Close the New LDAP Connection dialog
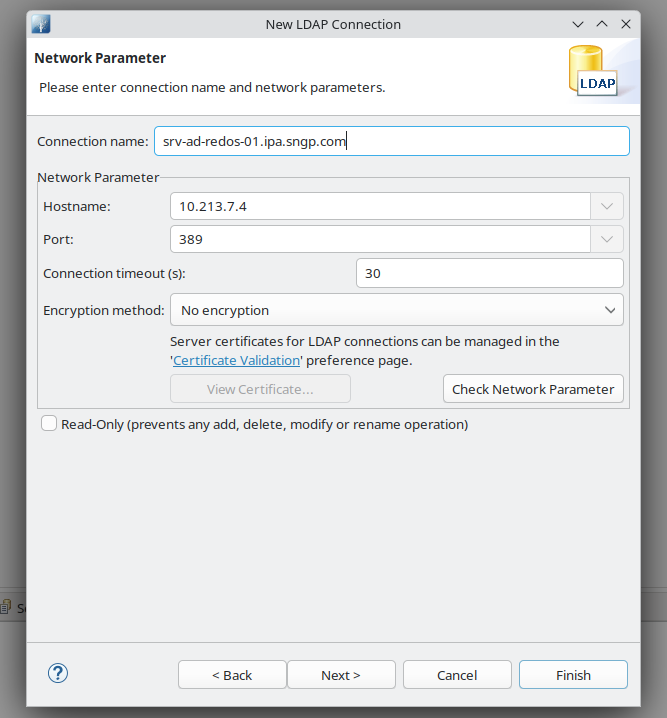The width and height of the screenshot is (667, 718). (x=627, y=23)
